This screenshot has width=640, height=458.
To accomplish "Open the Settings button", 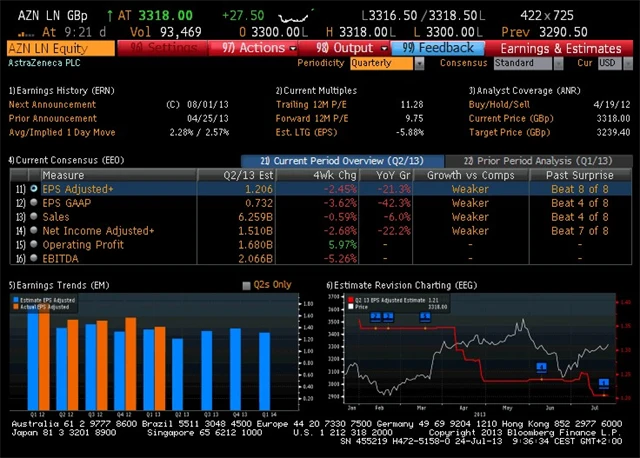I will pyautogui.click(x=165, y=48).
